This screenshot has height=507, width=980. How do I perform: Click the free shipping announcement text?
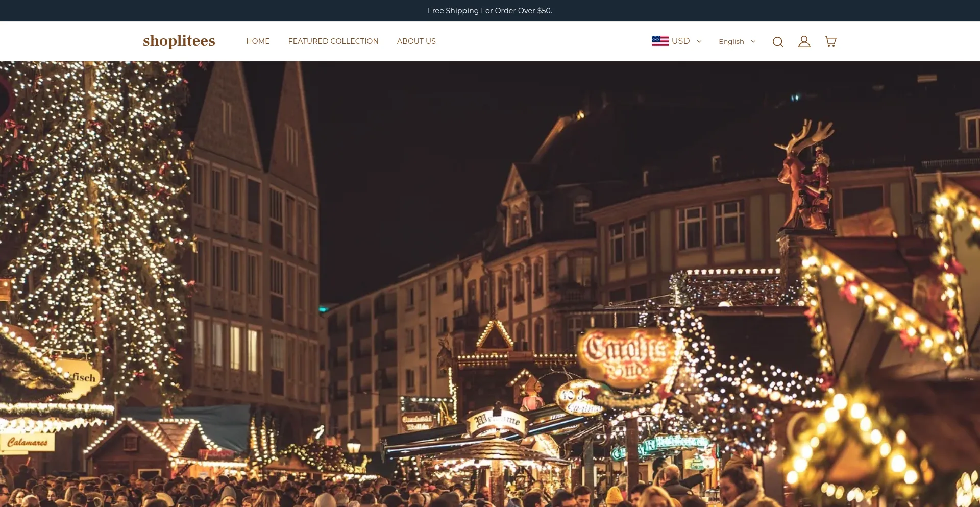489,11
